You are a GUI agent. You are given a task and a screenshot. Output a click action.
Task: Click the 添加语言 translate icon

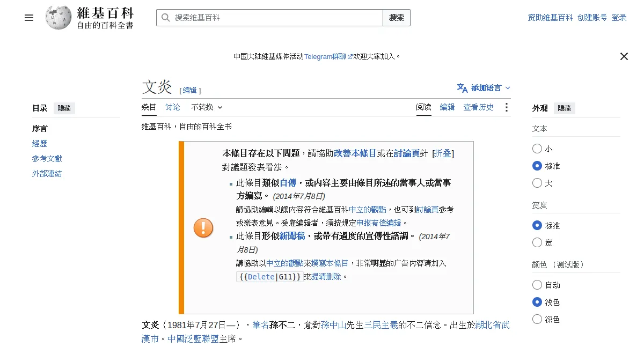tap(462, 88)
